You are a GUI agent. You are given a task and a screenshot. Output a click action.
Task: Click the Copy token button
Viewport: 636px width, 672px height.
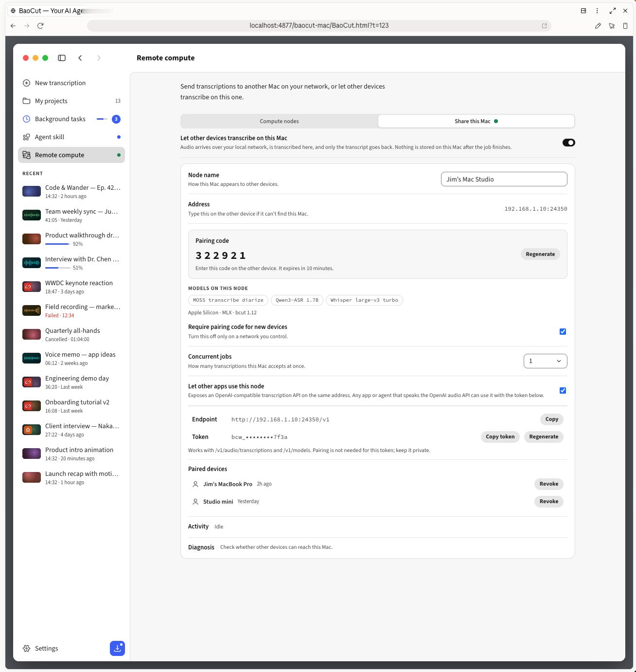click(x=500, y=436)
